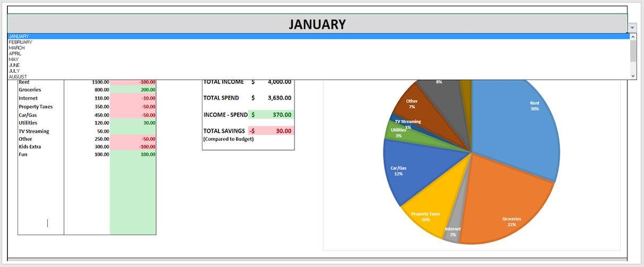Select JUNE from the month list
This screenshot has width=644, height=267.
pos(318,65)
